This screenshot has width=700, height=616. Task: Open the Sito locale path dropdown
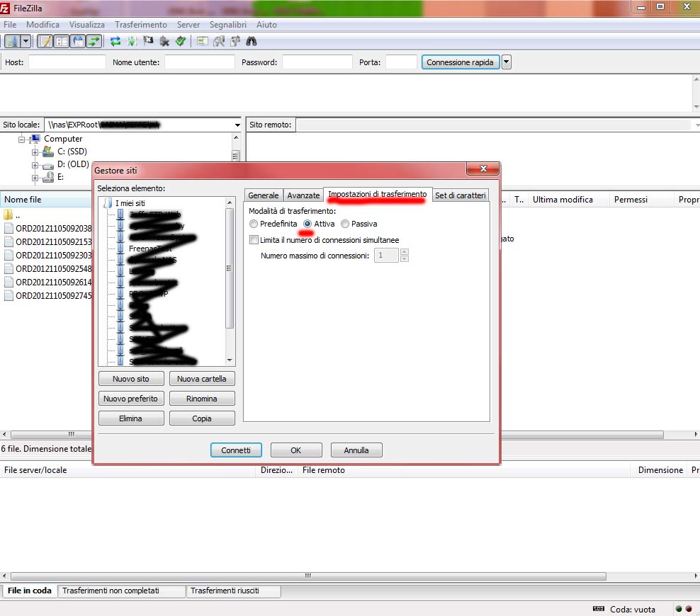tap(237, 125)
